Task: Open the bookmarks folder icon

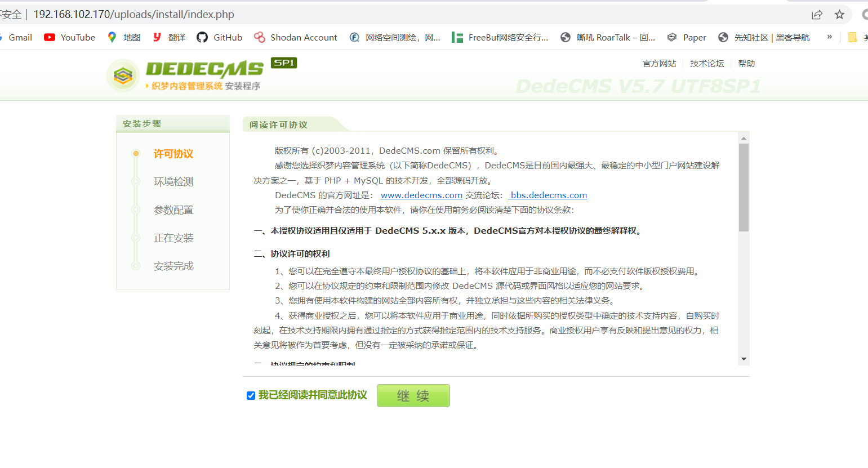Action: 852,37
